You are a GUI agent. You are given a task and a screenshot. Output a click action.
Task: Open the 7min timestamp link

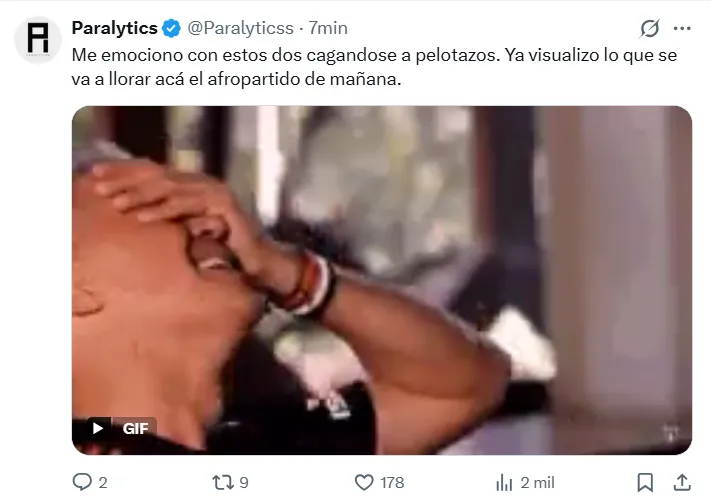pyautogui.click(x=328, y=28)
